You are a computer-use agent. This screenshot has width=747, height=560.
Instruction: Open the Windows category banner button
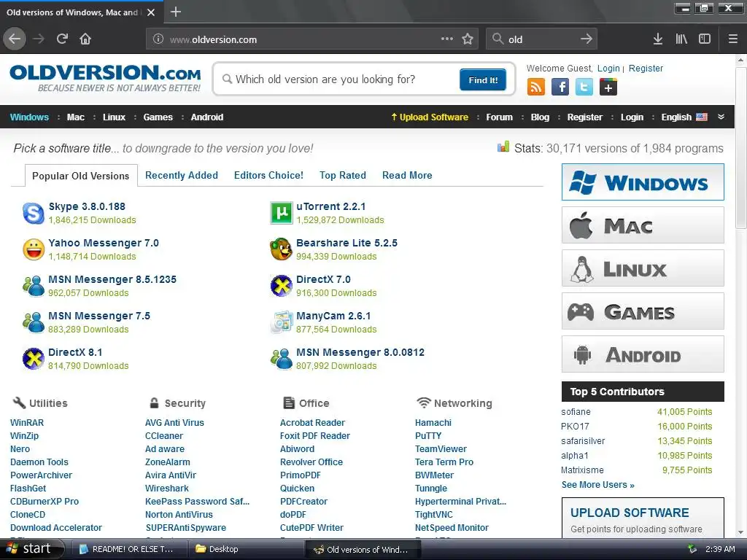click(643, 182)
